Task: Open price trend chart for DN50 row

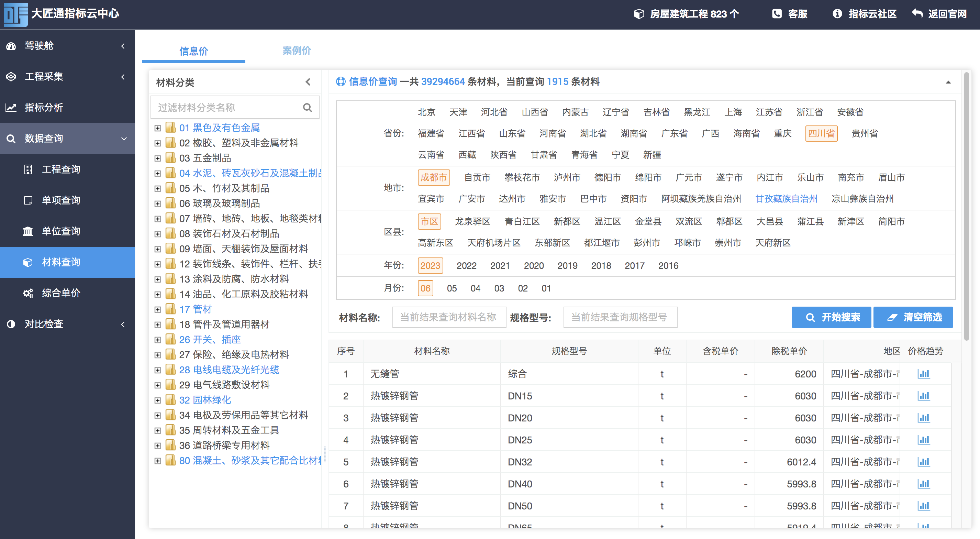Action: click(x=924, y=506)
